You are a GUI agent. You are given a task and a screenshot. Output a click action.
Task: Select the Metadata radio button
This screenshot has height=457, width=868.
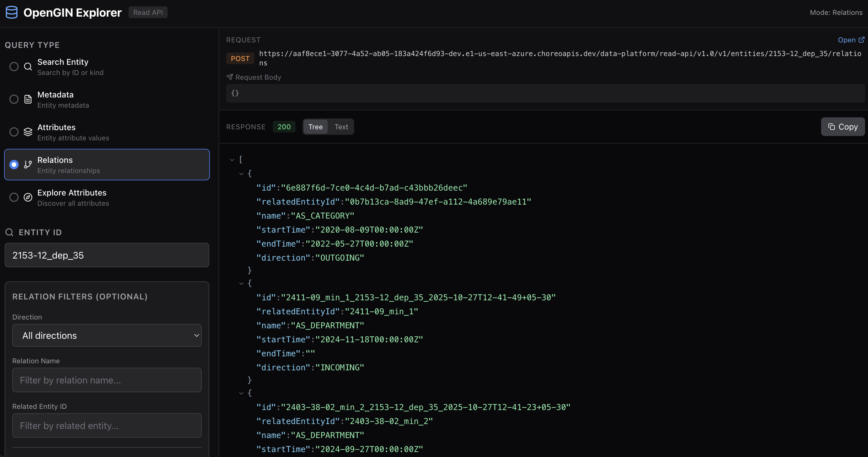[x=14, y=100]
